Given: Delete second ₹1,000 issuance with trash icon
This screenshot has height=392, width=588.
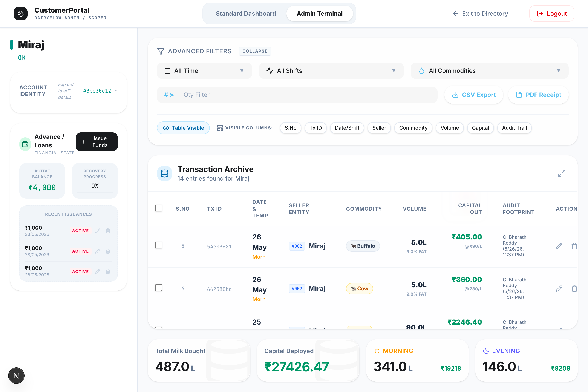Looking at the screenshot, I should point(108,251).
